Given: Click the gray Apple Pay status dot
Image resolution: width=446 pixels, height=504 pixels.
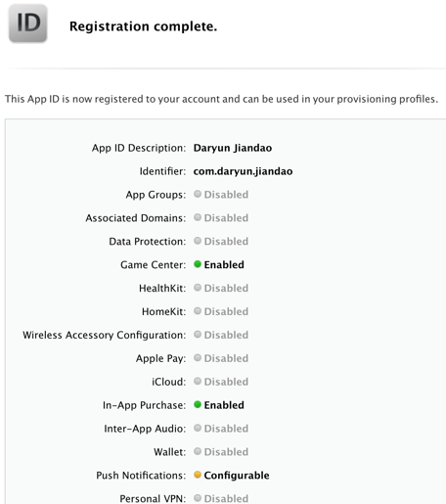Looking at the screenshot, I should [198, 357].
